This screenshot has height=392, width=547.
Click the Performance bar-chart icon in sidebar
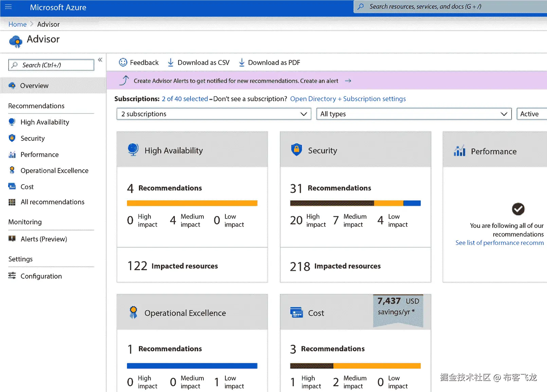coord(12,154)
